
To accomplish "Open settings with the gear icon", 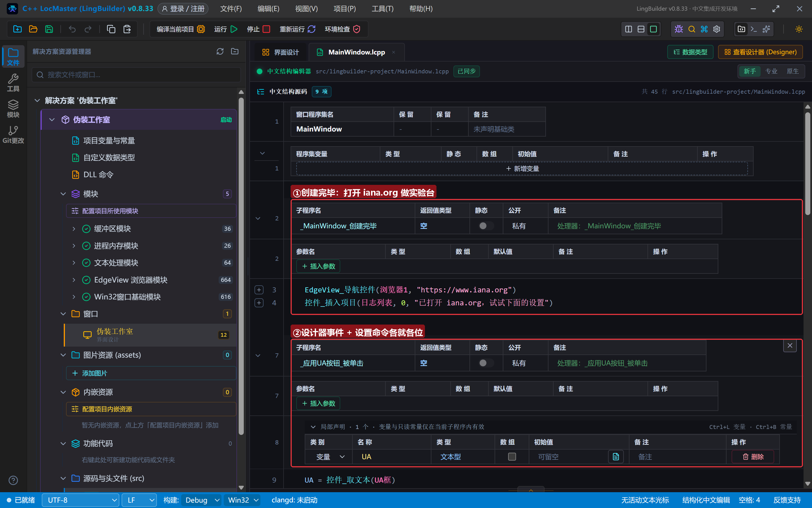I will pos(716,29).
